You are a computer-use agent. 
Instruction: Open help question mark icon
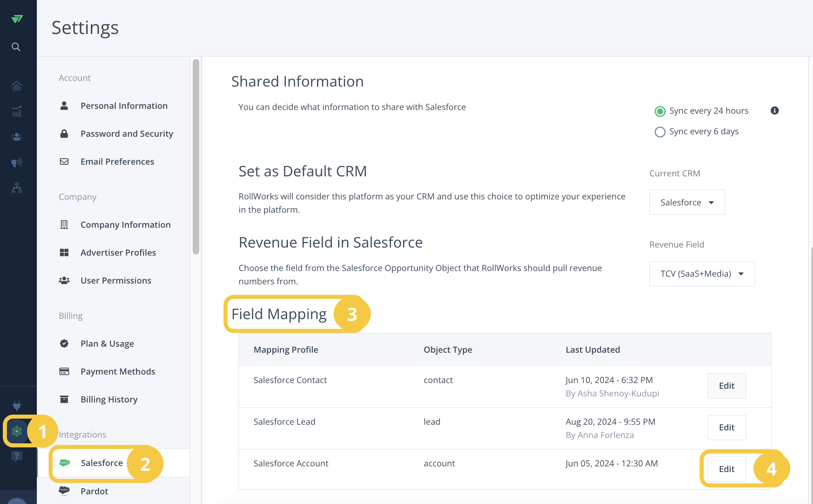[x=17, y=456]
